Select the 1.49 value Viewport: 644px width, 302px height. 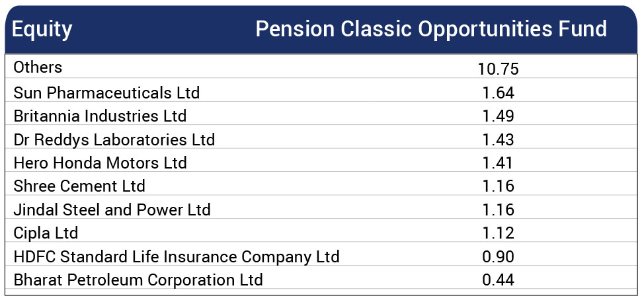click(498, 116)
